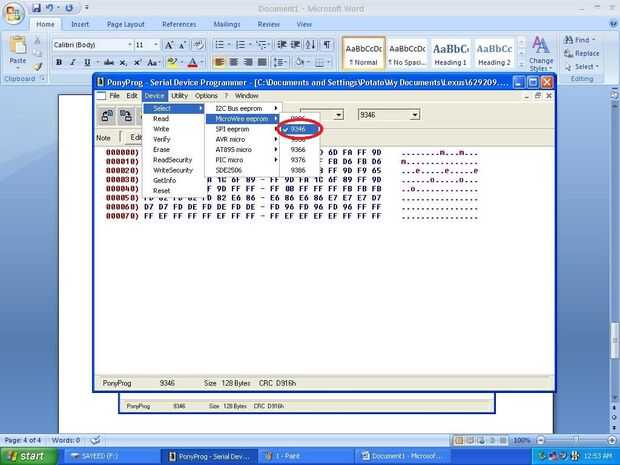The height and width of the screenshot is (465, 620).
Task: Open the Calibri (Body) font name dropdown
Action: tap(129, 45)
